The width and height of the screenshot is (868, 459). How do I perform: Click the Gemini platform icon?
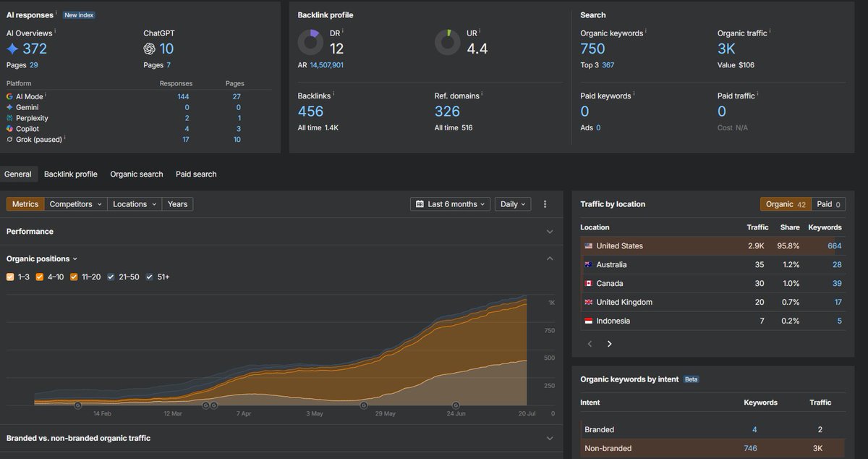pyautogui.click(x=9, y=107)
